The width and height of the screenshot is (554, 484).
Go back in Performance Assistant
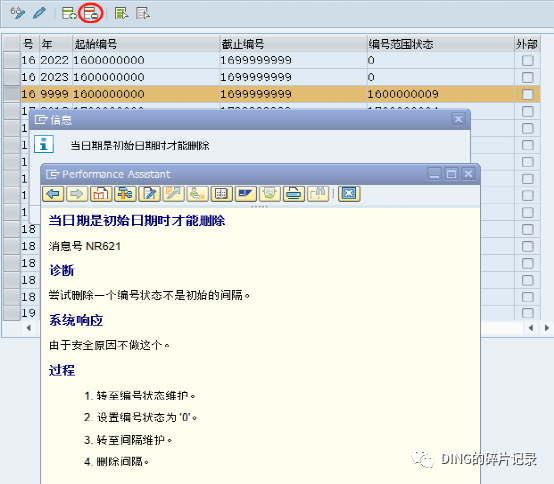(x=53, y=194)
